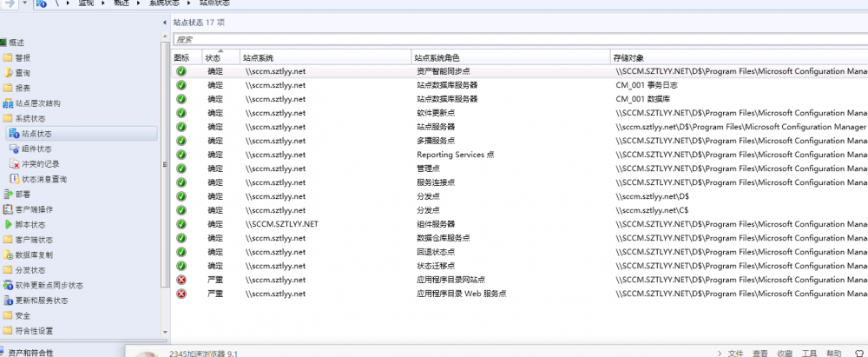Click in the 搜索 search box
This screenshot has width=868, height=357.
520,40
